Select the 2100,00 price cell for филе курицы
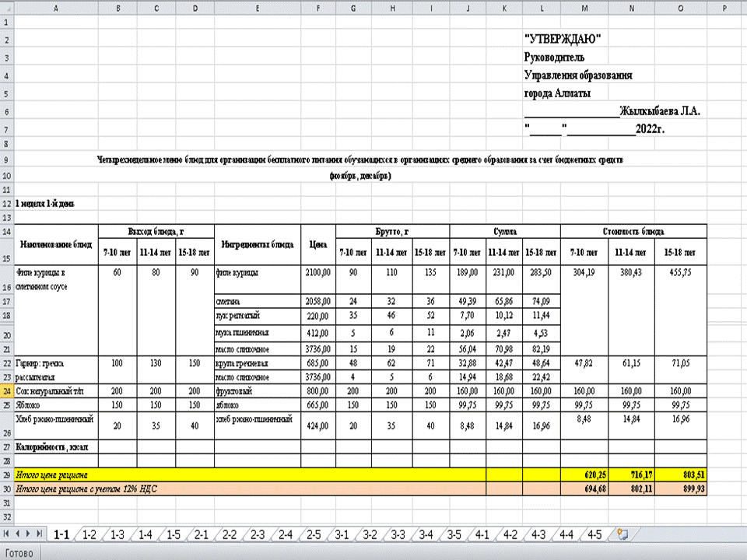747x560 pixels. pyautogui.click(x=317, y=273)
